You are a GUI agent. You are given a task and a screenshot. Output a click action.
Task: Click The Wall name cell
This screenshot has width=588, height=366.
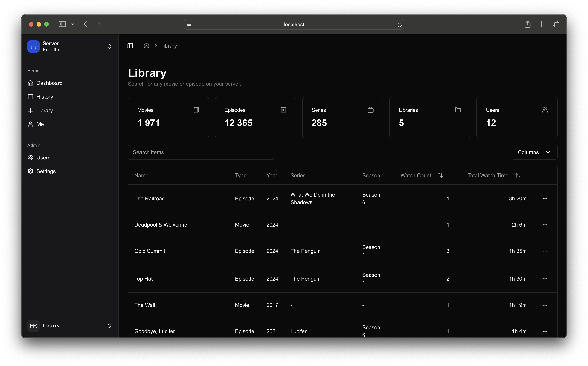[144, 305]
